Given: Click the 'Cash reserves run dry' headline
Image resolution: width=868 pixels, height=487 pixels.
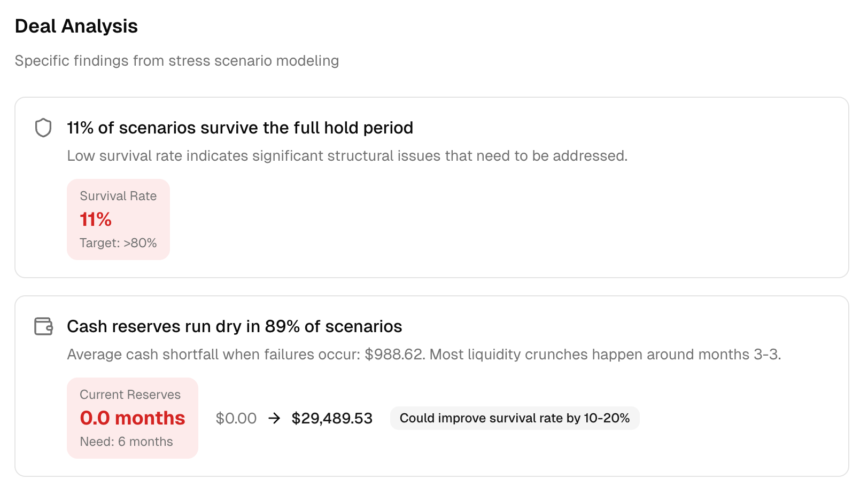Looking at the screenshot, I should pyautogui.click(x=234, y=326).
